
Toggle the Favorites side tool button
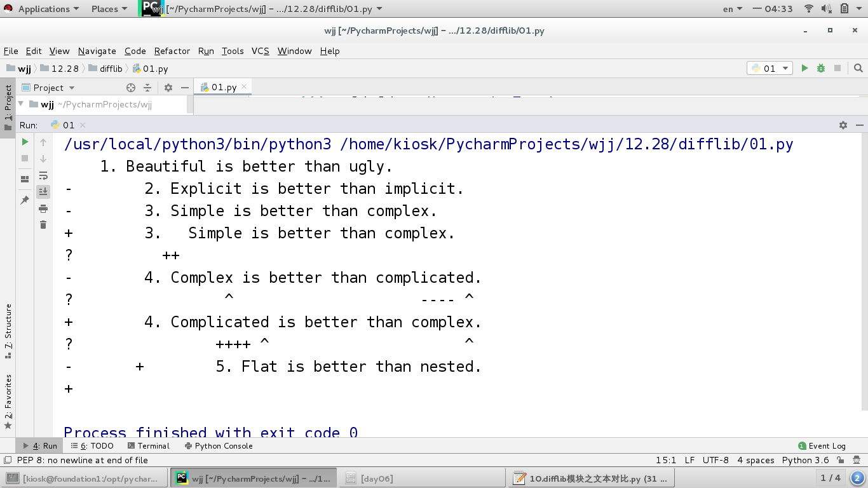tap(8, 402)
